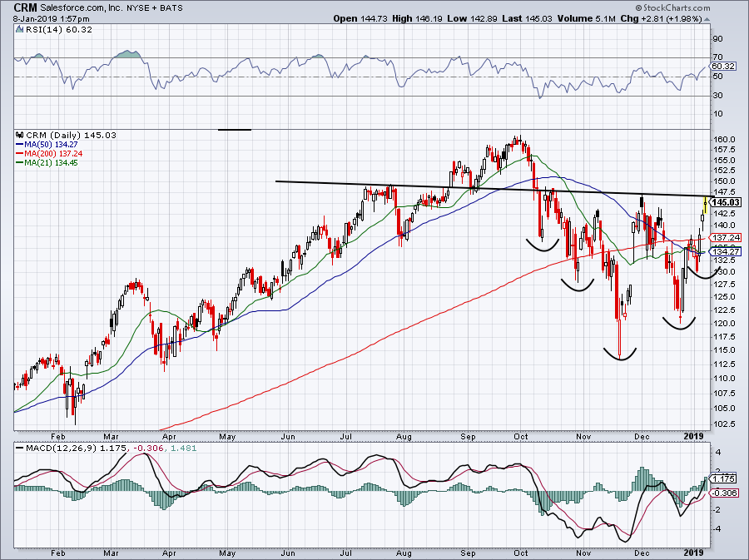Click the 4 level on the MACD axis
This screenshot has height=560, width=749.
pyautogui.click(x=718, y=453)
